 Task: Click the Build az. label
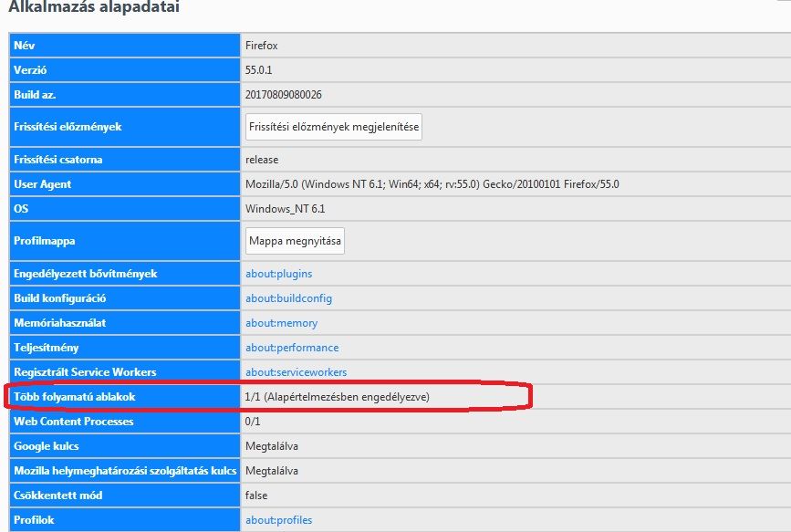[x=35, y=95]
